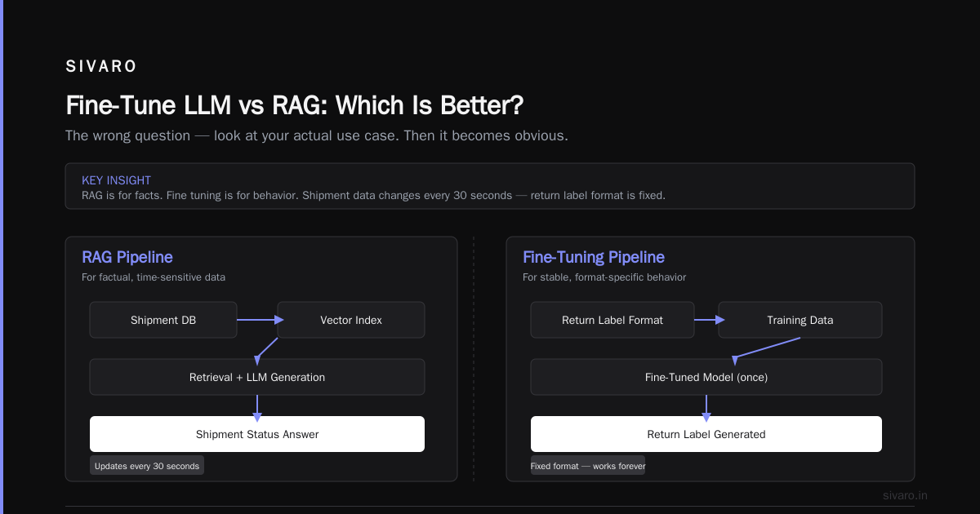Click the 'KEY INSIGHT' label
This screenshot has width=980, height=514.
point(116,180)
